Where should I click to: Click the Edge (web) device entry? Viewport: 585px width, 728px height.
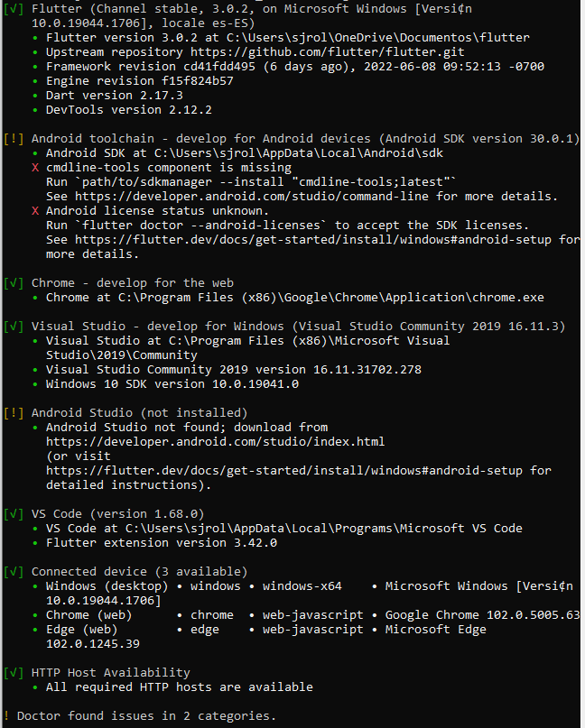[x=82, y=629]
